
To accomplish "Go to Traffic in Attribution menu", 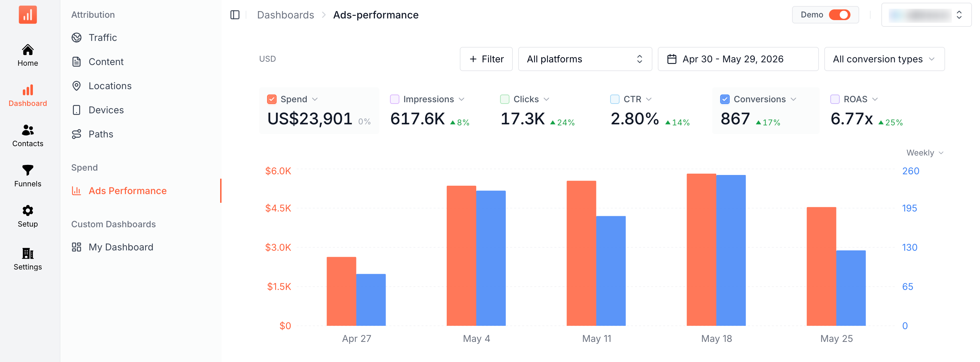I will pos(102,38).
